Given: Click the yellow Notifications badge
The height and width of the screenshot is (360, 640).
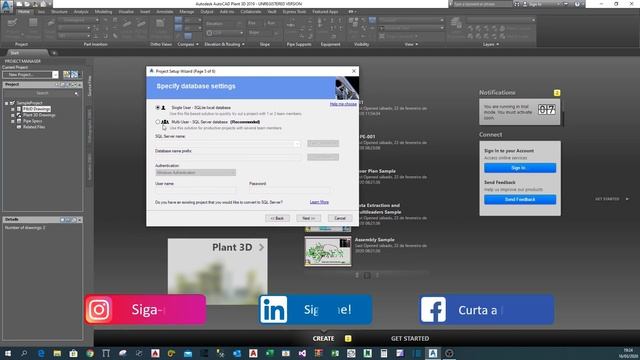Looking at the screenshot, I should pyautogui.click(x=557, y=93).
